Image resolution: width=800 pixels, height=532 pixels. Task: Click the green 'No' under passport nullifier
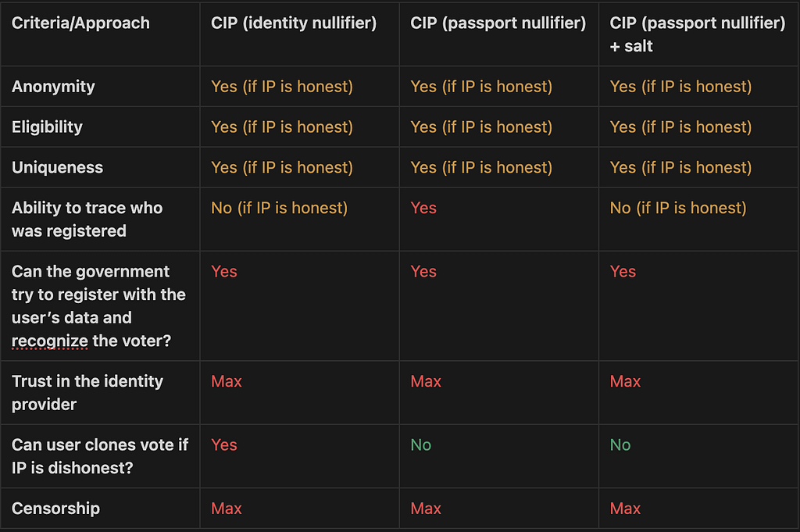[x=421, y=445]
